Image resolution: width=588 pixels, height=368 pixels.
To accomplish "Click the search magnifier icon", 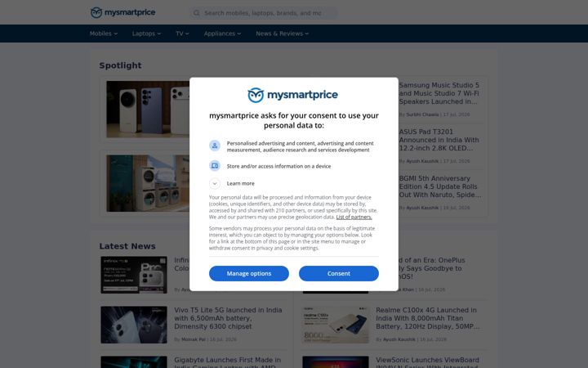I will click(197, 13).
